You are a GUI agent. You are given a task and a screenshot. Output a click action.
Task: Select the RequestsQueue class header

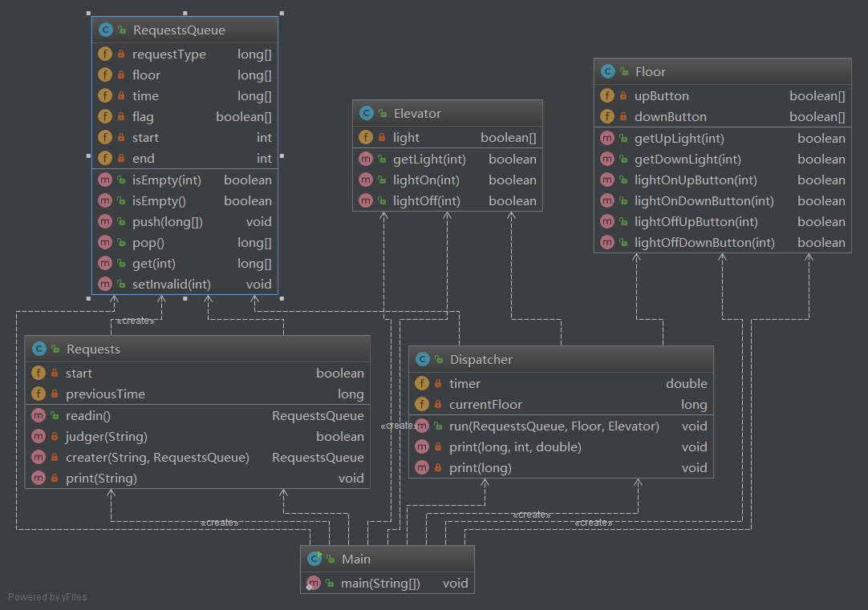[x=185, y=30]
